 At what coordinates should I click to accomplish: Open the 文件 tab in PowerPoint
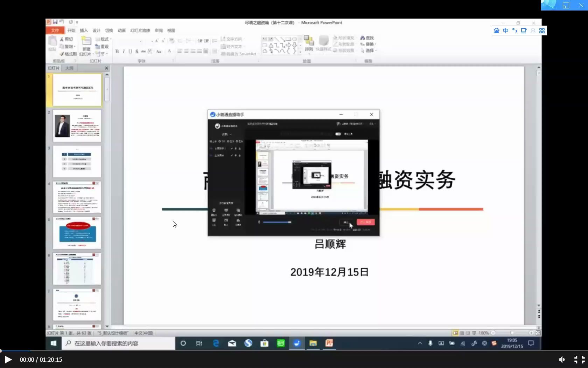55,30
